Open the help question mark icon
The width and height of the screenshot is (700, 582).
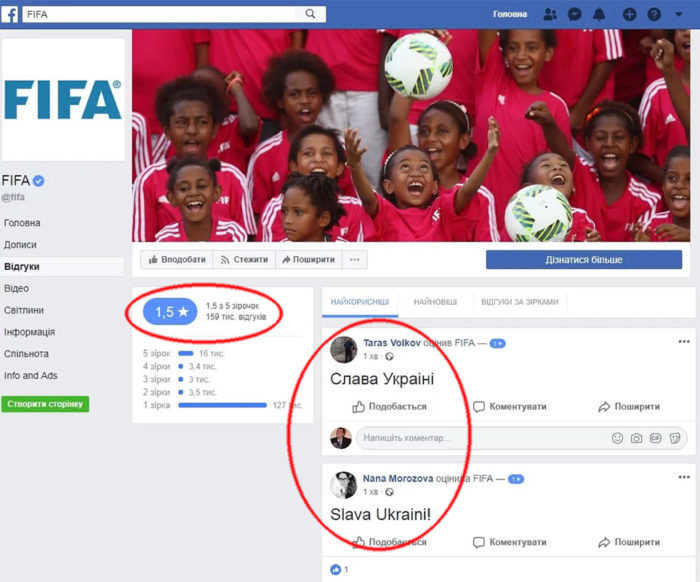(654, 14)
